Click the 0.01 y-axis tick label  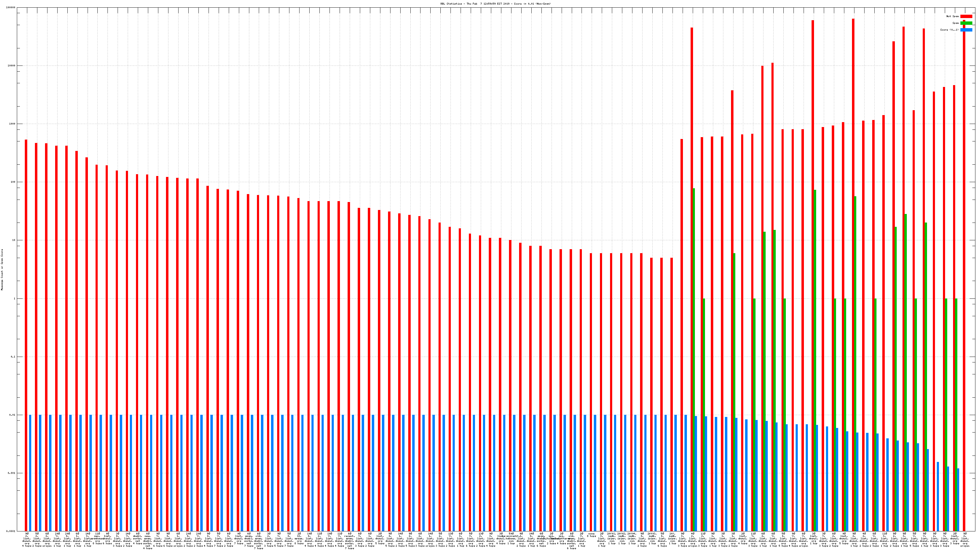coord(13,415)
